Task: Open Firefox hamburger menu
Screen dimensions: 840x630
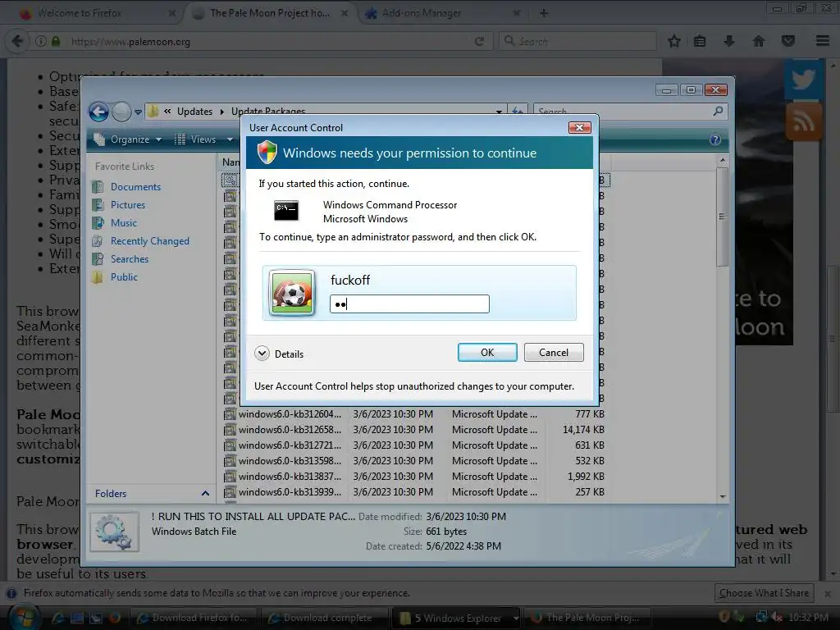Action: (x=823, y=41)
